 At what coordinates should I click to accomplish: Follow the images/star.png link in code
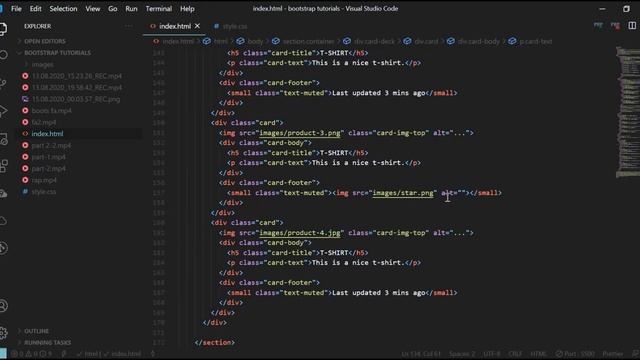coord(403,193)
